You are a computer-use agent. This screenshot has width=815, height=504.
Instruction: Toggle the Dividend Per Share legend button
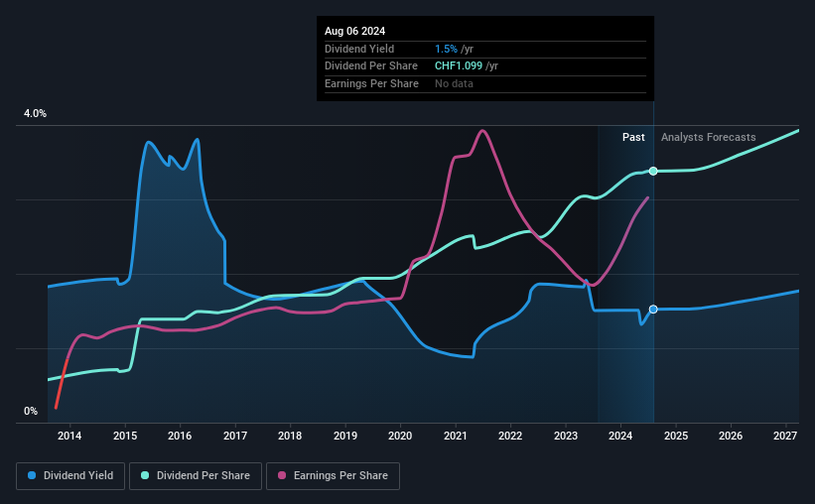[x=196, y=476]
